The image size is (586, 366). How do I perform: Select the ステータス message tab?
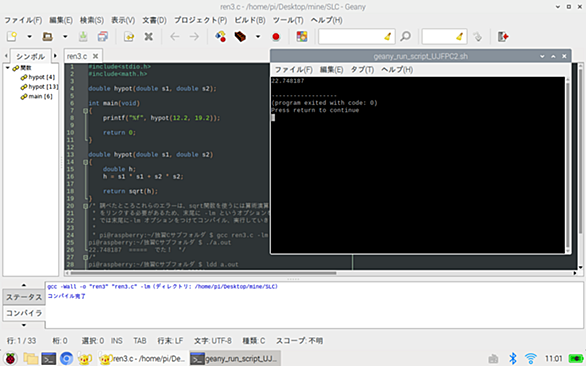(24, 297)
